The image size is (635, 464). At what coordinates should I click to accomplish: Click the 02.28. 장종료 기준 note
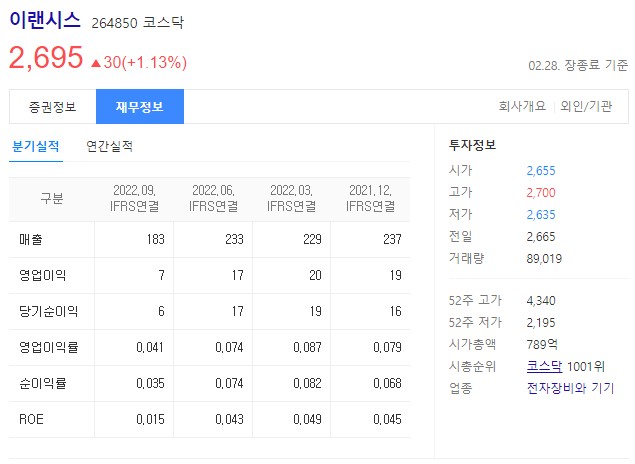coord(578,65)
